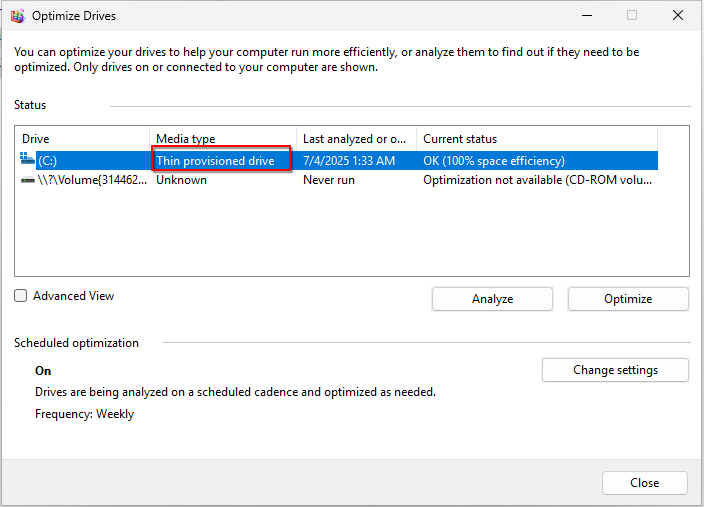
Task: Select the CD-ROM volume drive icon
Action: 28,180
